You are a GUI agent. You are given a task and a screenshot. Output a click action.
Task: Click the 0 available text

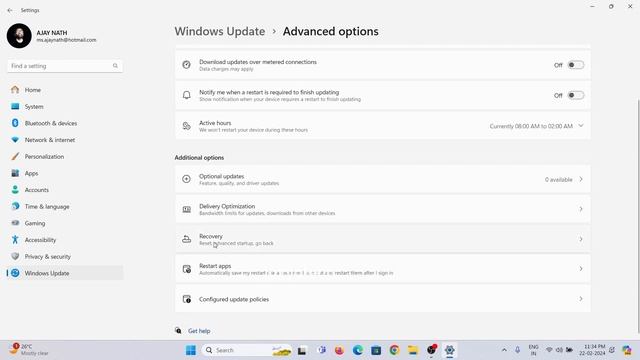click(x=558, y=180)
